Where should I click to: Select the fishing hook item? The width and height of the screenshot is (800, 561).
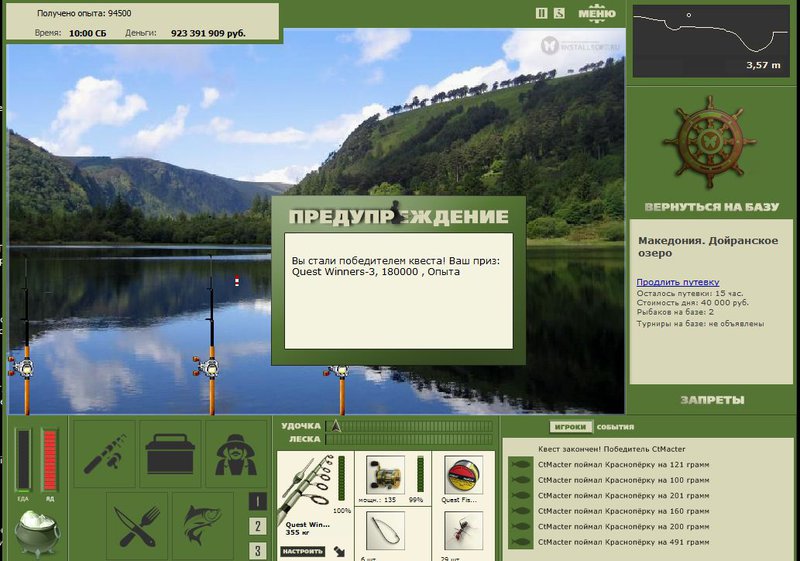pyautogui.click(x=385, y=531)
